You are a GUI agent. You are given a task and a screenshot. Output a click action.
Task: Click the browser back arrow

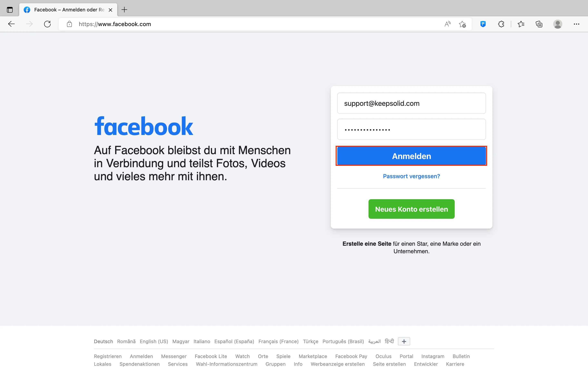coord(11,24)
